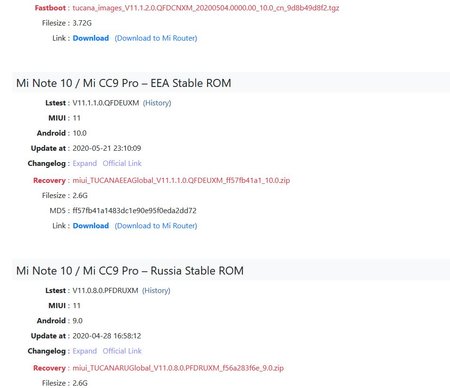
Task: Open History for V11.1.1.0.QFDEUXM
Action: (x=157, y=103)
